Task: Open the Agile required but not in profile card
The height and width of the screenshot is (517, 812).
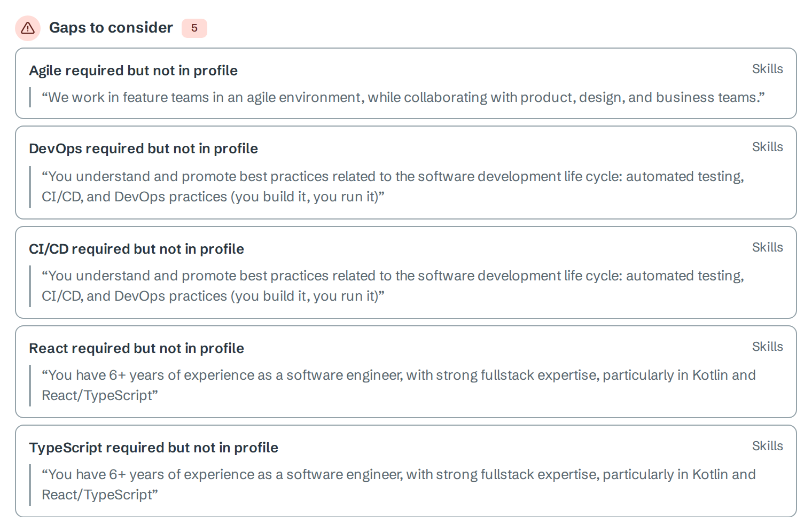Action: tap(406, 83)
